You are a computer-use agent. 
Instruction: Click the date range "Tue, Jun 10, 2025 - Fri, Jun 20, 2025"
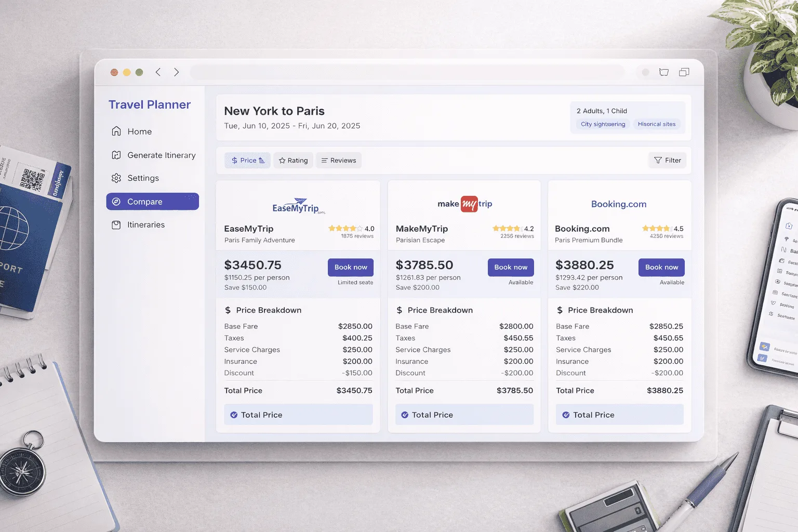pyautogui.click(x=292, y=126)
